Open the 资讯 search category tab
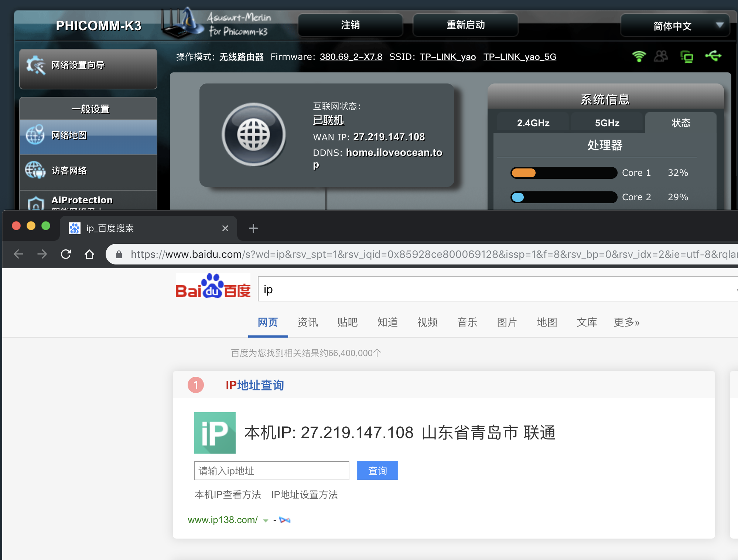Viewport: 738px width, 560px height. pyautogui.click(x=308, y=322)
